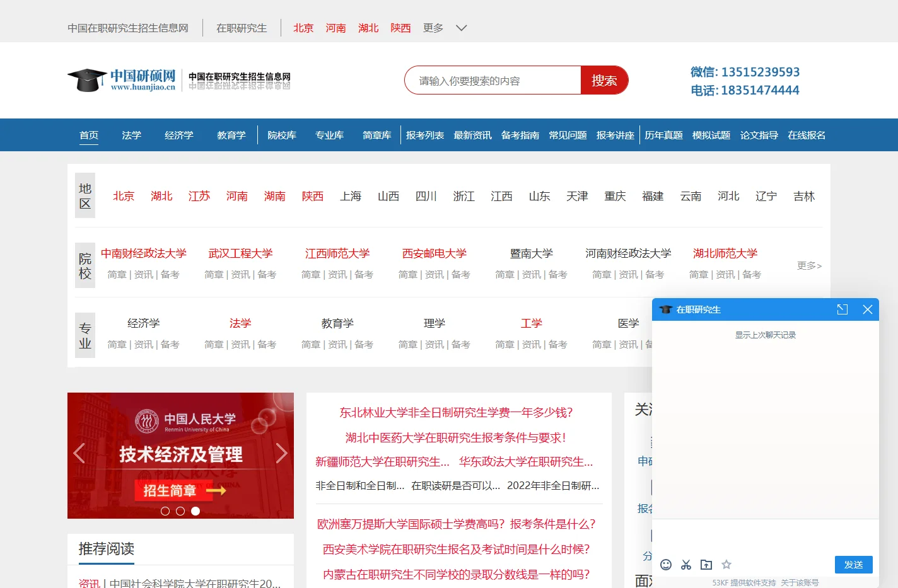898x588 pixels.
Task: Click 显示上次聊天记录 in chat window
Action: [766, 335]
